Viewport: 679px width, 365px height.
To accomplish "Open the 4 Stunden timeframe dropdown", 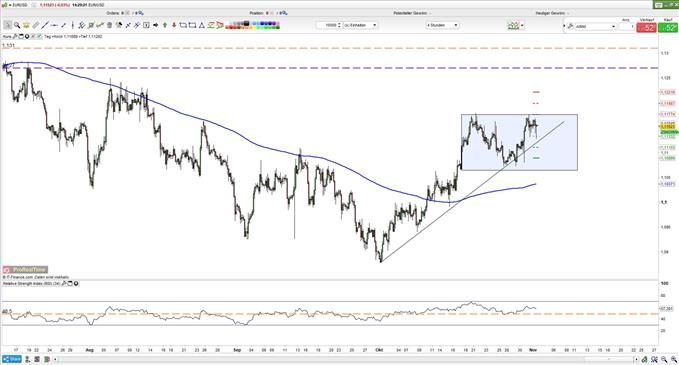I will click(x=442, y=25).
